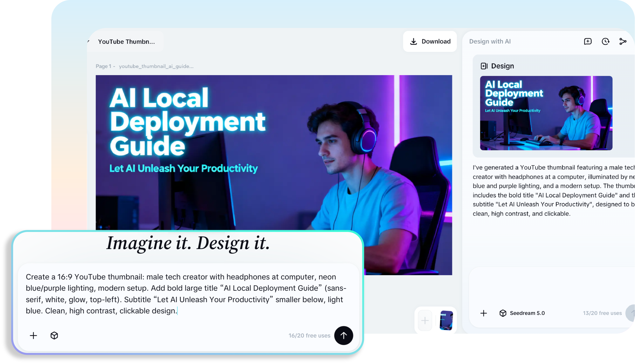Click inside the large prompt text box

(x=185, y=294)
